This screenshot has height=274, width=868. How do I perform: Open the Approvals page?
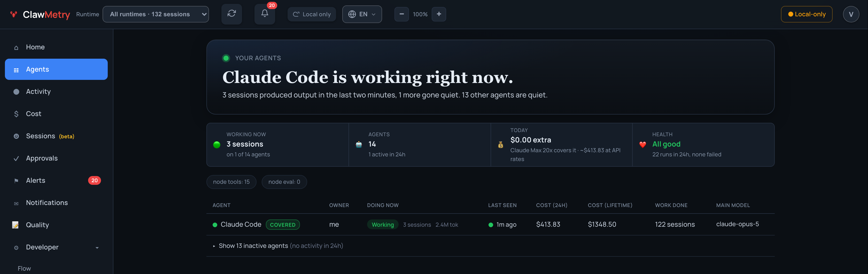[56, 158]
